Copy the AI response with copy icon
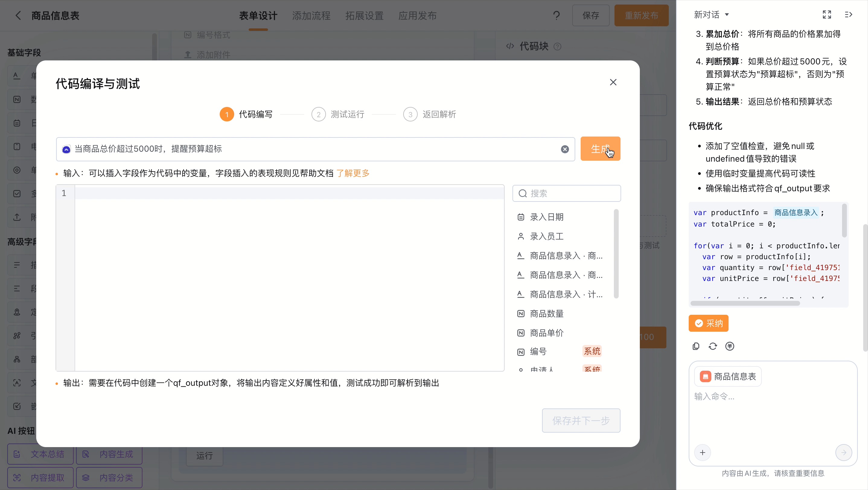The height and width of the screenshot is (490, 868). click(696, 346)
